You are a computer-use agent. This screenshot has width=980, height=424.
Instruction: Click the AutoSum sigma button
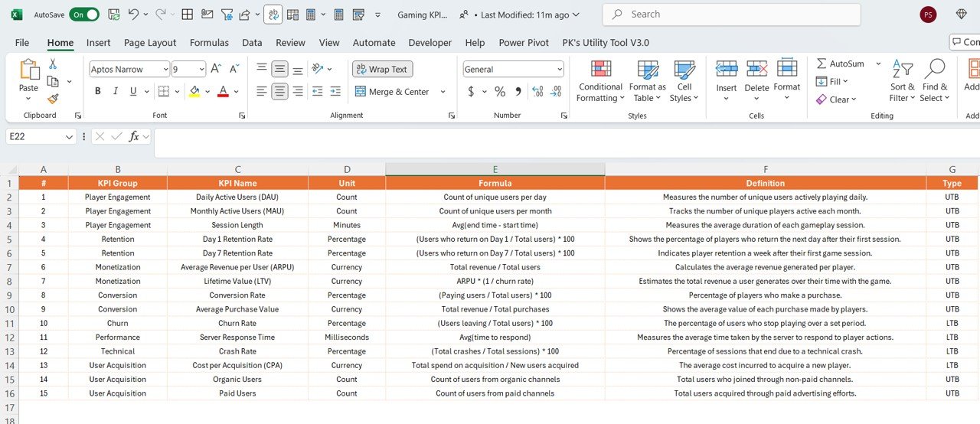pyautogui.click(x=840, y=64)
